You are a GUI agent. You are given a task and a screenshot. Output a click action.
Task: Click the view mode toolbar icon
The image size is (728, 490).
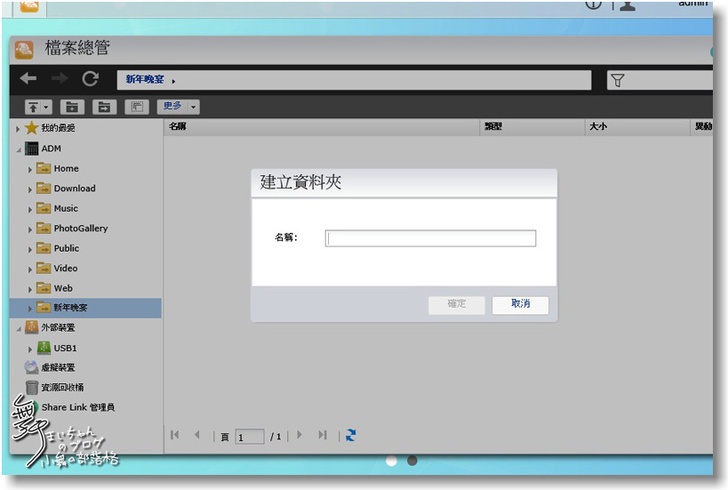pos(136,107)
